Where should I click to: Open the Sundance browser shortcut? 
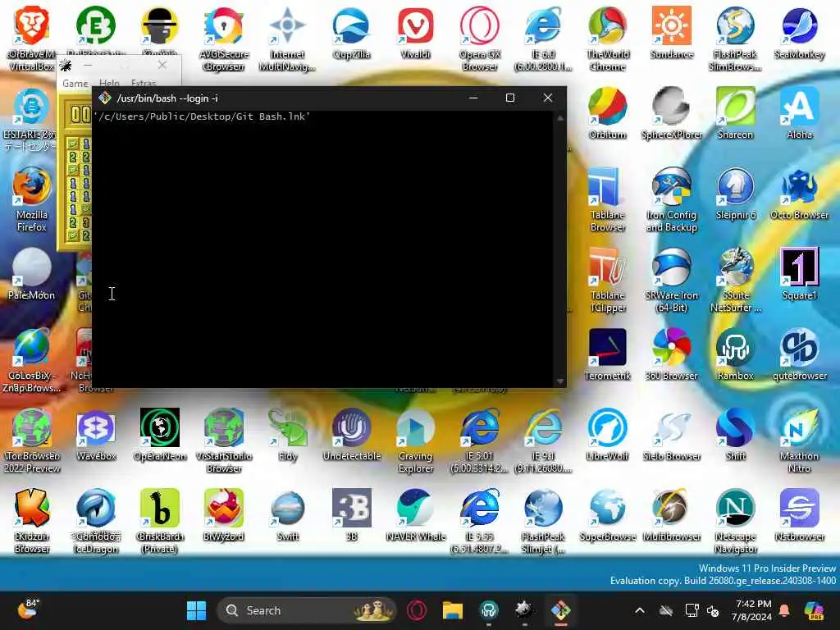point(671,33)
